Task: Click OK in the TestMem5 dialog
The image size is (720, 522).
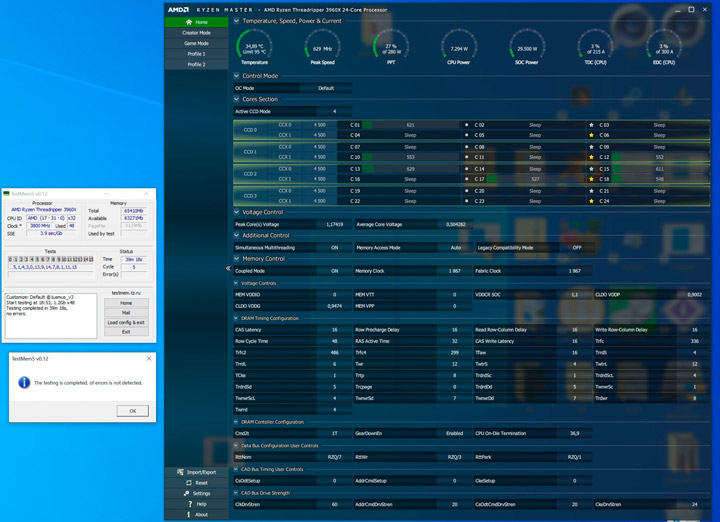Action: pyautogui.click(x=133, y=411)
